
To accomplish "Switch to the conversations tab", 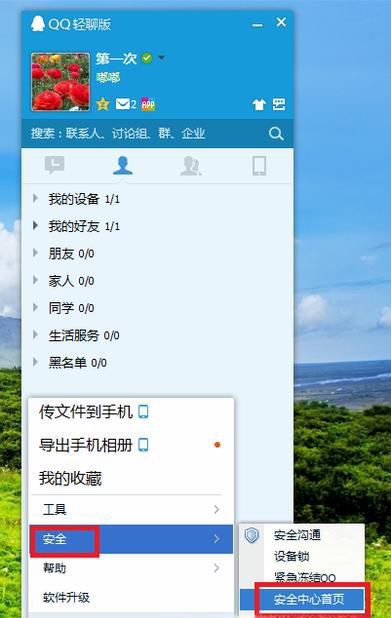I will (54, 165).
